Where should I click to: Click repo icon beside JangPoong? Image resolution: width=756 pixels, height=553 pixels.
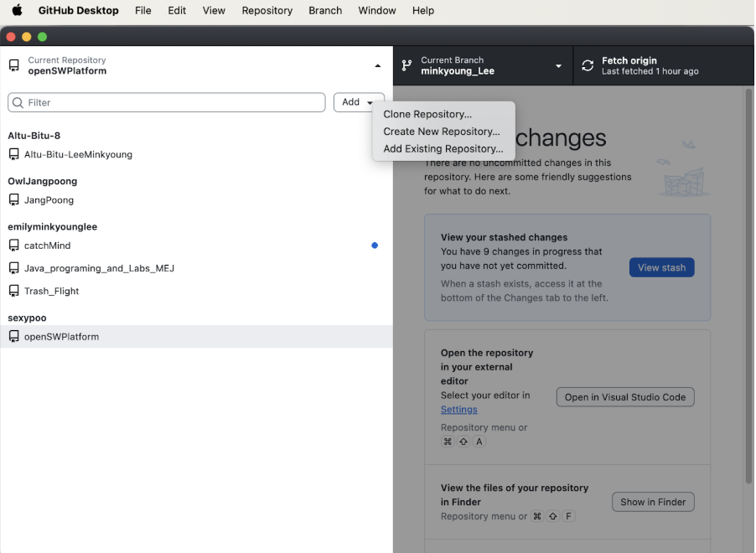(x=14, y=199)
